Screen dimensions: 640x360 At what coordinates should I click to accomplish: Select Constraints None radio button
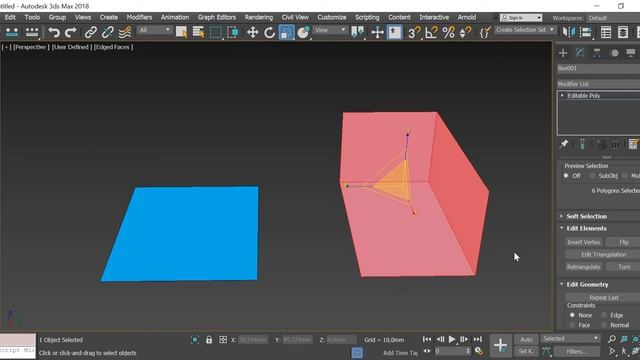tap(572, 315)
